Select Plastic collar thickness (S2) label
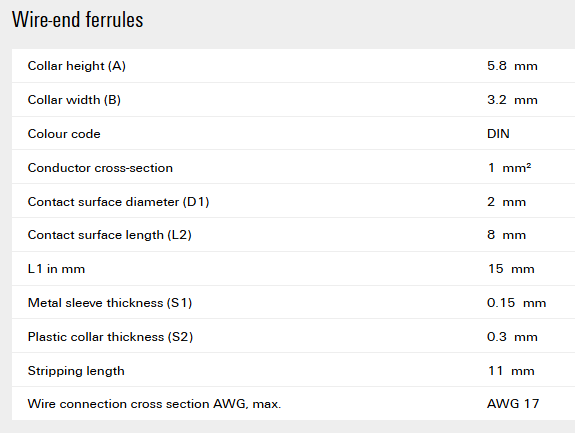 coord(110,337)
